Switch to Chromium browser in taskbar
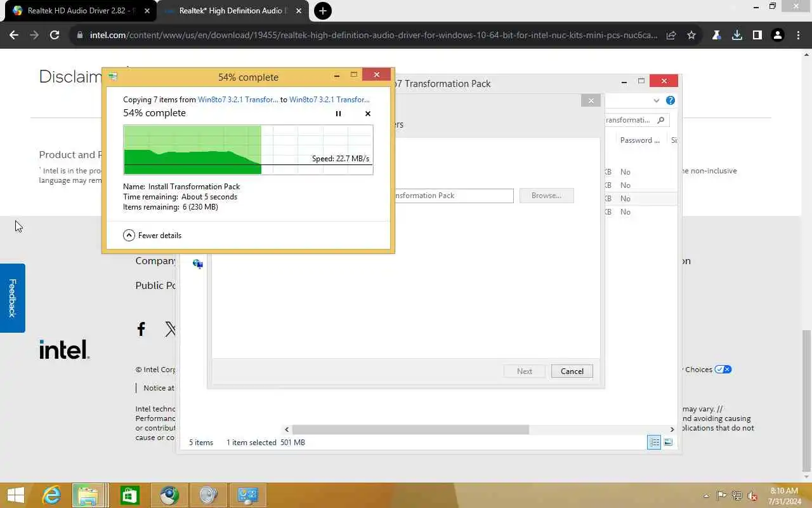The image size is (812, 508). (x=169, y=495)
